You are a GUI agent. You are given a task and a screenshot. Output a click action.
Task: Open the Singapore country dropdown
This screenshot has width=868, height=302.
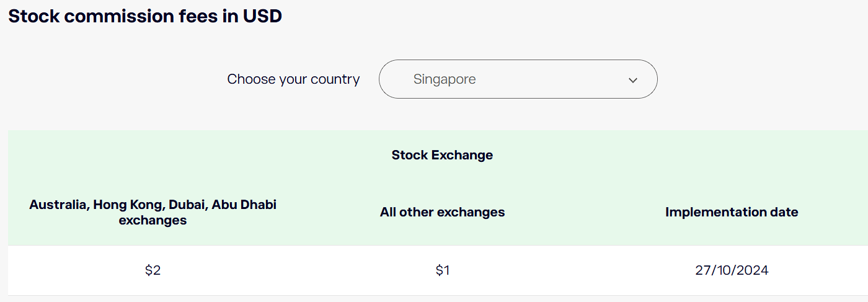(518, 79)
